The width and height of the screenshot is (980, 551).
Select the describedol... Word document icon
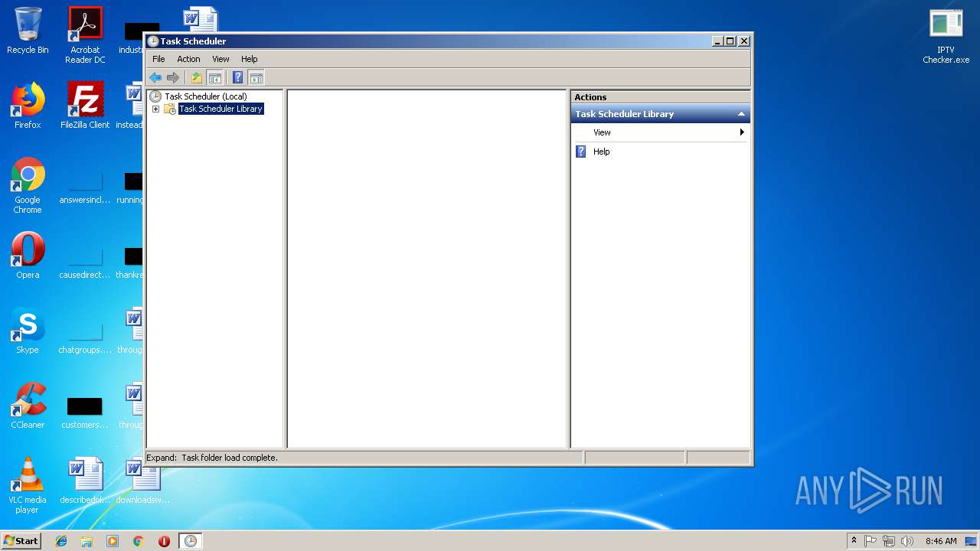click(x=85, y=481)
